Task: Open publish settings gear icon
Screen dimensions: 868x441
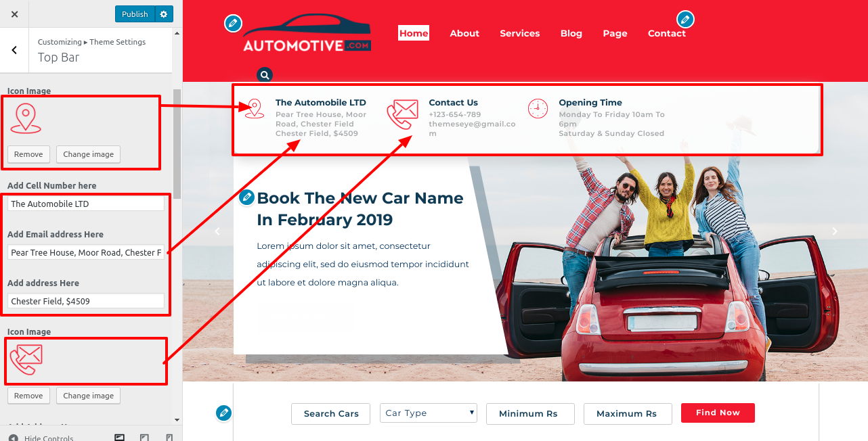Action: click(165, 14)
